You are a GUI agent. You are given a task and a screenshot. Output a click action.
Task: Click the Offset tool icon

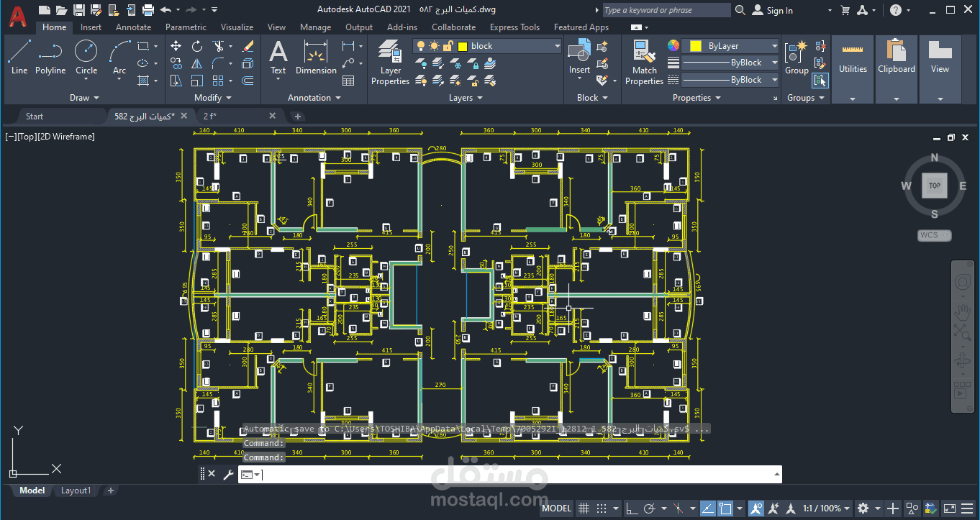click(248, 81)
